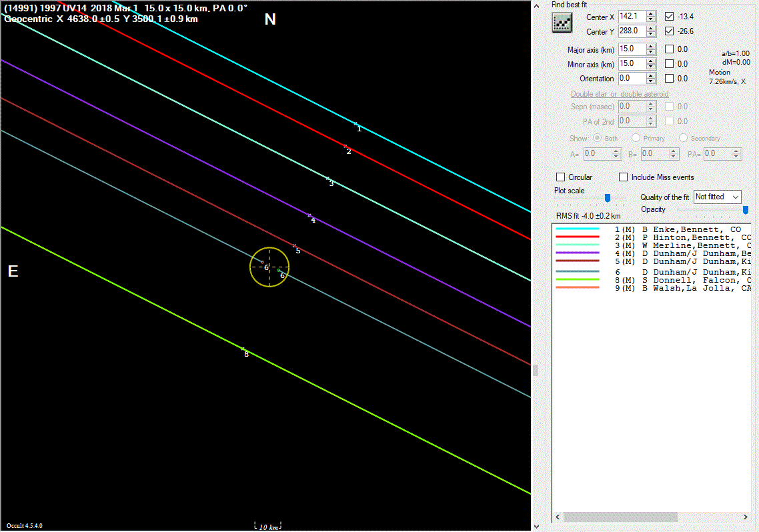759x532 pixels.
Task: Enable the Major axis fit checkbox
Action: 670,49
